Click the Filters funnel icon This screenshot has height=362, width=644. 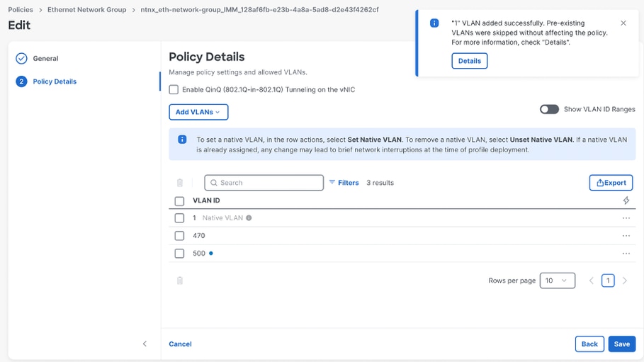332,183
